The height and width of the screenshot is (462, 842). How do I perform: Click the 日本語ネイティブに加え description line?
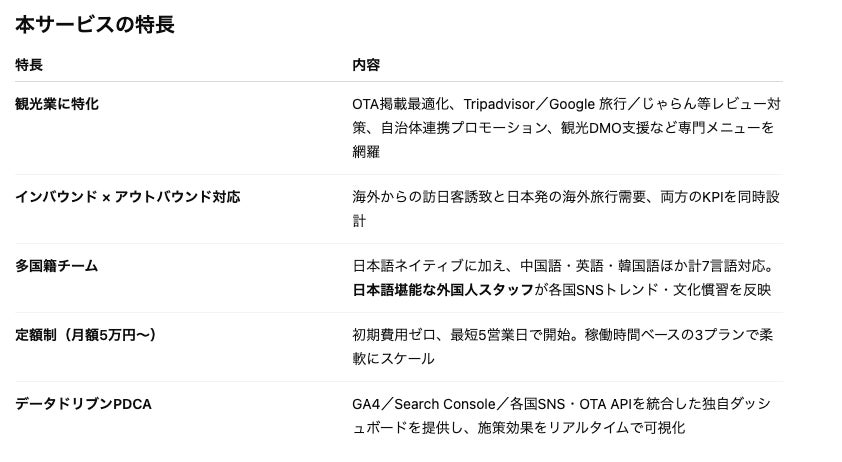click(429, 266)
